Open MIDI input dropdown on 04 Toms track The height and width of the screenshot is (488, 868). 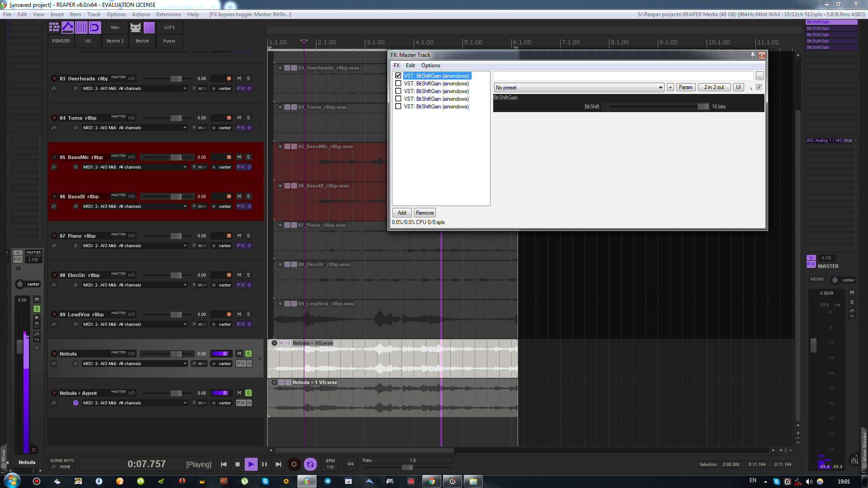point(135,128)
